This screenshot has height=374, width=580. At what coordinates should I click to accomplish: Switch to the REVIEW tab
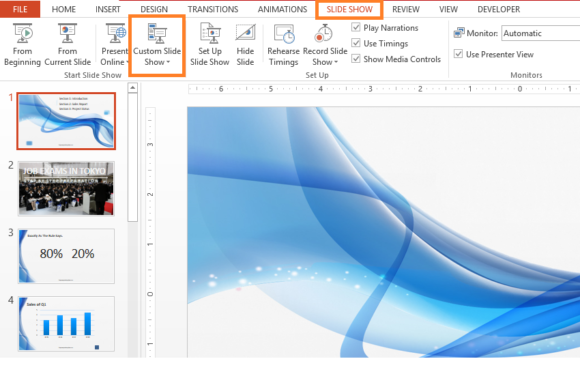point(406,9)
